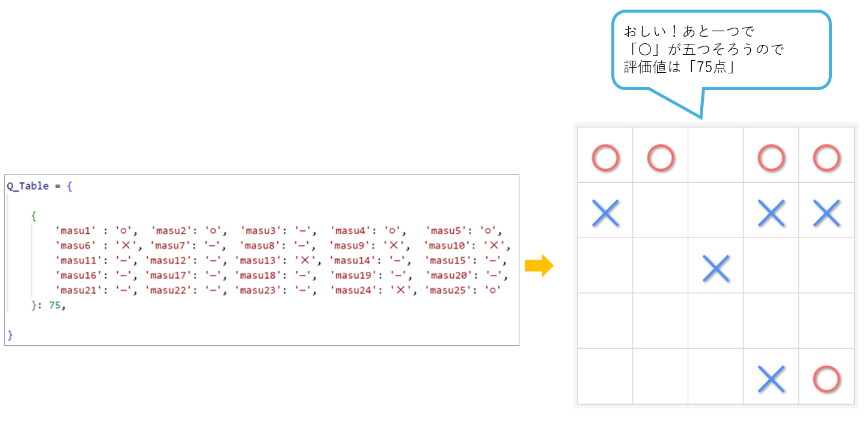Screen dimensions: 868x430
Task: Click the blue X in the grid's center cell
Action: coord(715,268)
